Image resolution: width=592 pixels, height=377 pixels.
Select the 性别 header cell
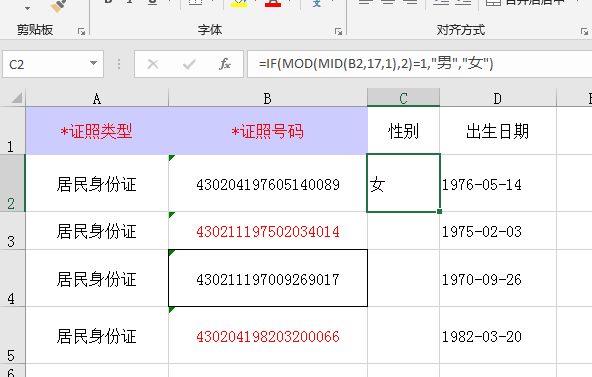point(403,131)
